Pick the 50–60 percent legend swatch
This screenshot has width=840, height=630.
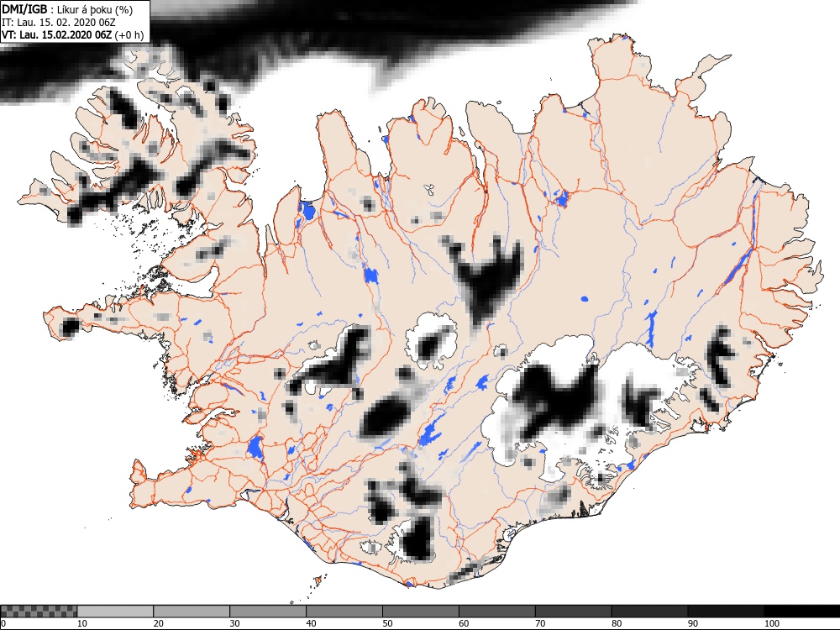(x=421, y=612)
